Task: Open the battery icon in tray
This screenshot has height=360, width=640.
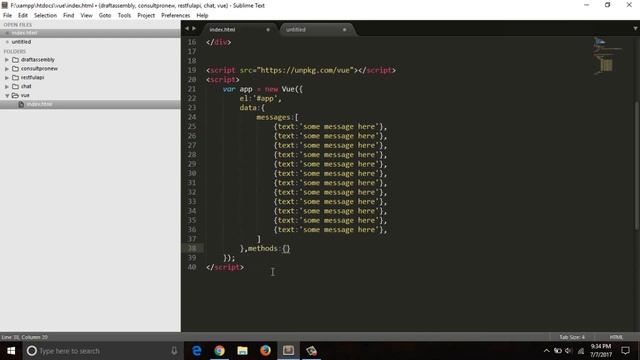Action: coord(558,351)
